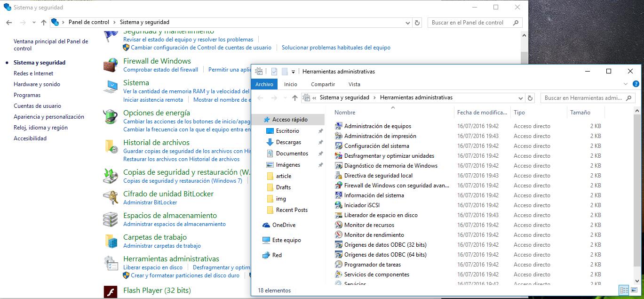Click Espacios de almacenamiento drives icon

111,219
